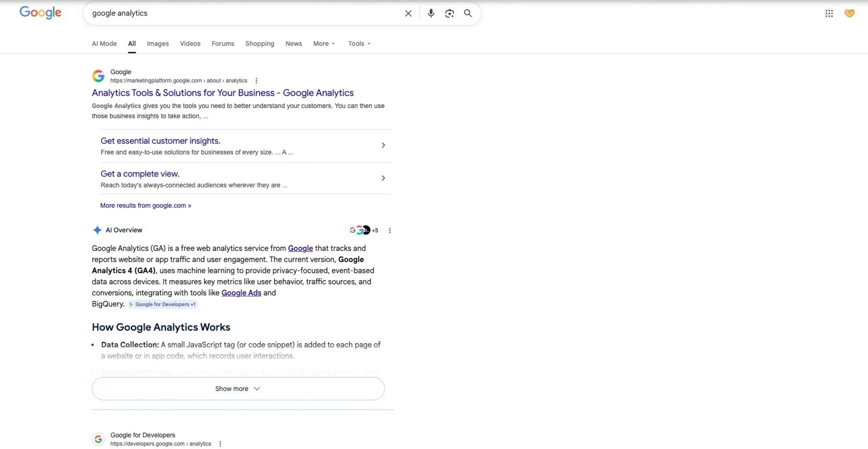The image size is (868, 449).
Task: Open the account profile avatar
Action: 849,13
